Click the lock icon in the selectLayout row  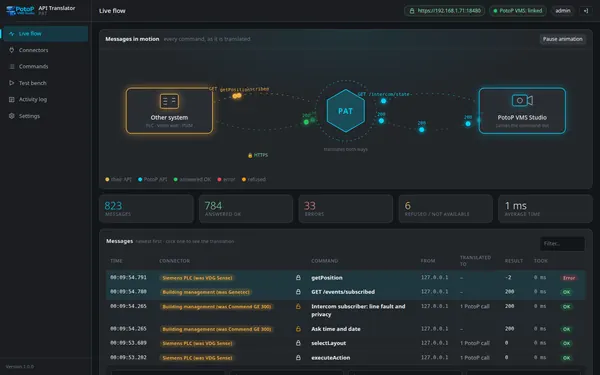tap(298, 343)
